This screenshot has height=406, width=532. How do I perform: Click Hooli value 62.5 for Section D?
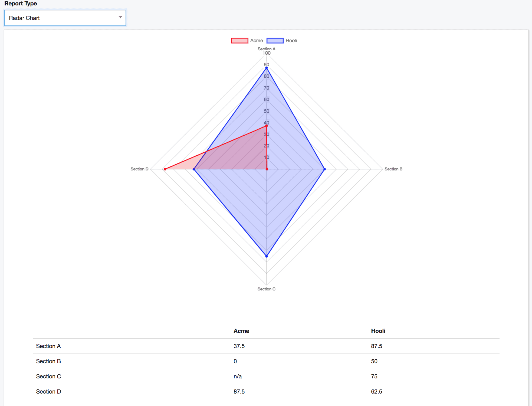pos(377,392)
